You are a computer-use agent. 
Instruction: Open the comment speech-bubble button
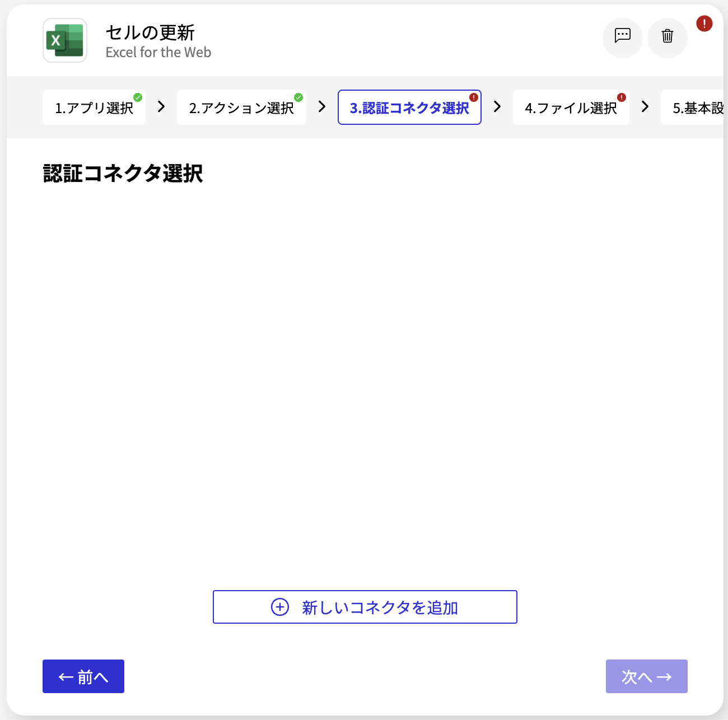pos(623,38)
